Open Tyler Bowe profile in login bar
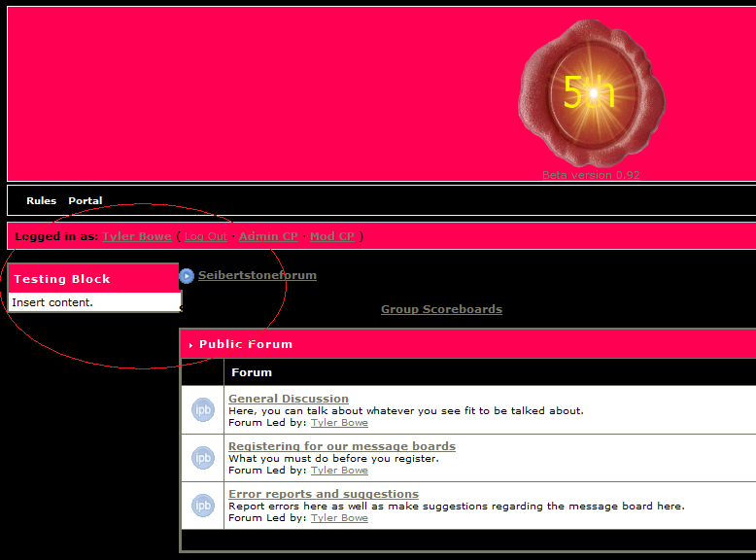Screen dimensions: 756x560 (137, 236)
